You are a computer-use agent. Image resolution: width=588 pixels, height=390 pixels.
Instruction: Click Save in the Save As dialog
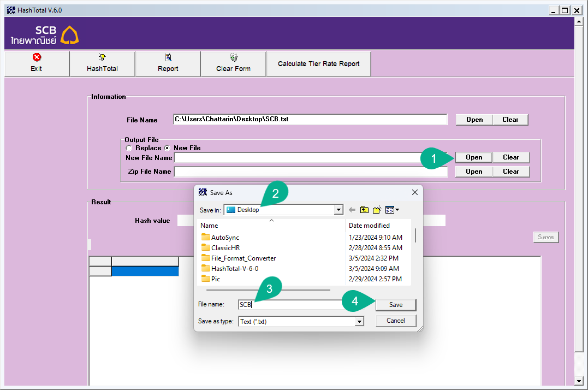click(x=396, y=305)
